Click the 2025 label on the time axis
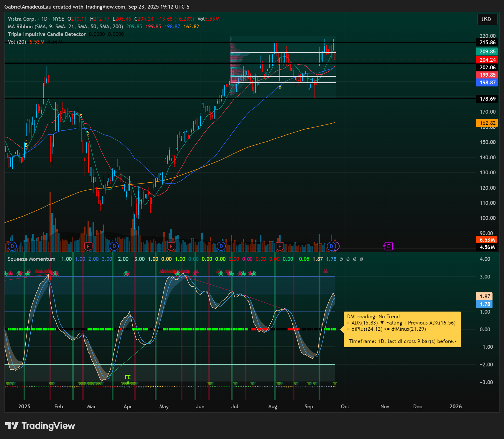Image resolution: width=504 pixels, height=439 pixels. pyautogui.click(x=24, y=407)
